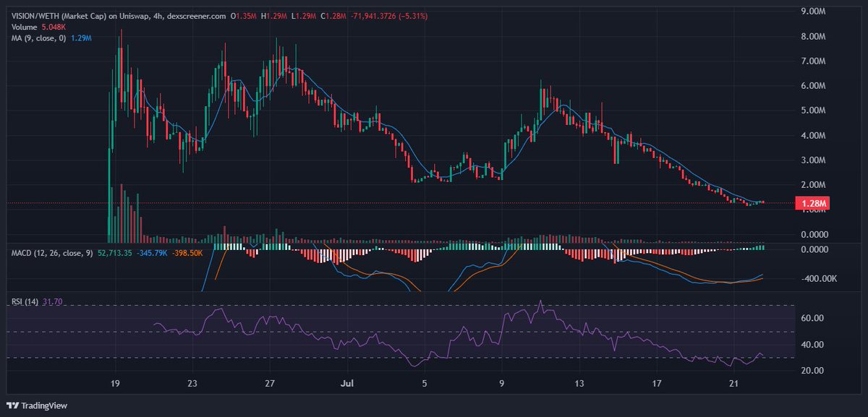
Task: Click the RSI 70 dashed band line
Action: [434, 306]
